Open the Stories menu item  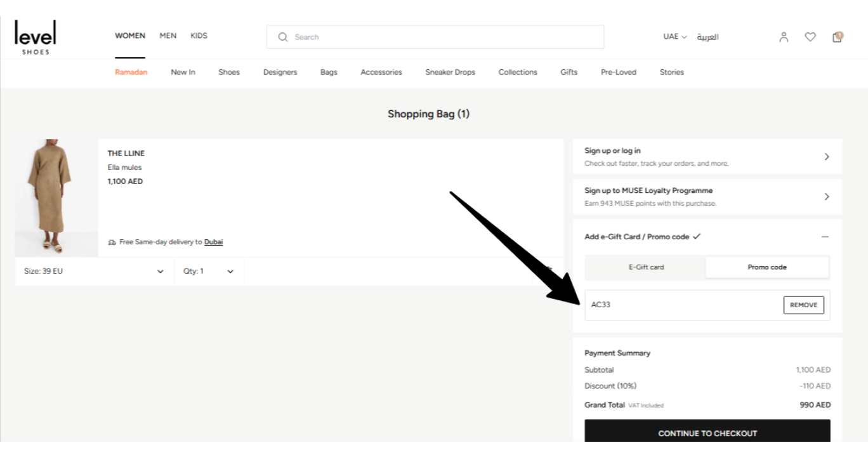pyautogui.click(x=671, y=72)
